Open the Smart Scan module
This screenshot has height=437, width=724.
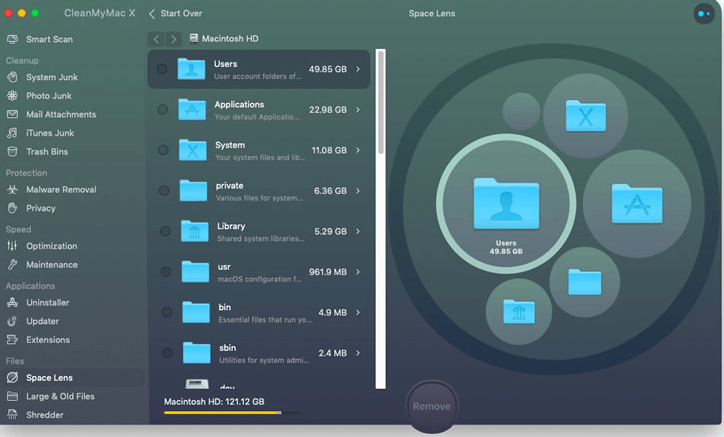click(49, 39)
